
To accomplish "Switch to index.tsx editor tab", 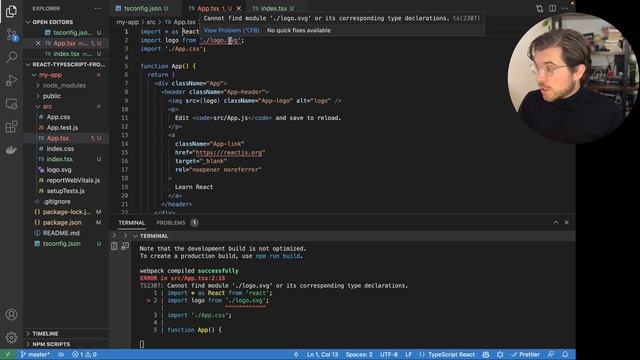I will pos(273,8).
